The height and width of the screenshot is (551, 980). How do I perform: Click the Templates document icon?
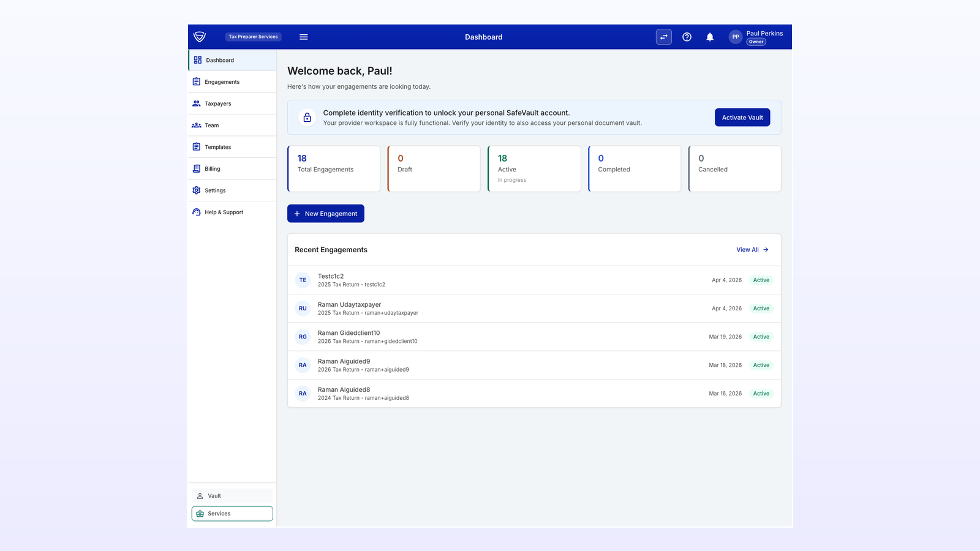pyautogui.click(x=197, y=147)
